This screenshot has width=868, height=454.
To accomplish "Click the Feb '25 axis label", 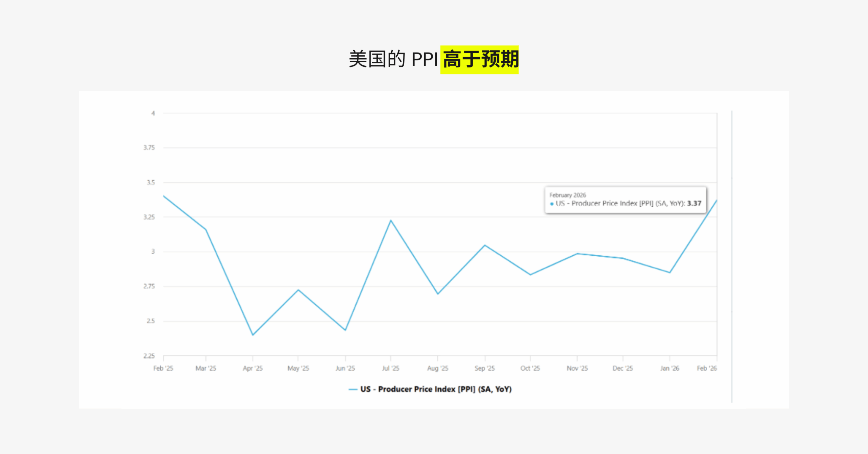I will [x=163, y=368].
